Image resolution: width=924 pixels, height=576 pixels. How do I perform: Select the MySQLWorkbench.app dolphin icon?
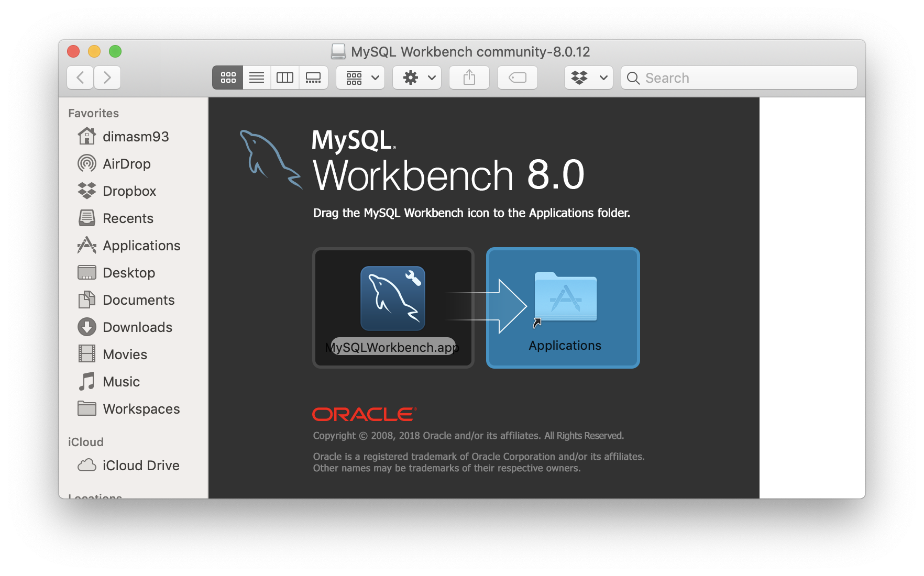tap(393, 298)
